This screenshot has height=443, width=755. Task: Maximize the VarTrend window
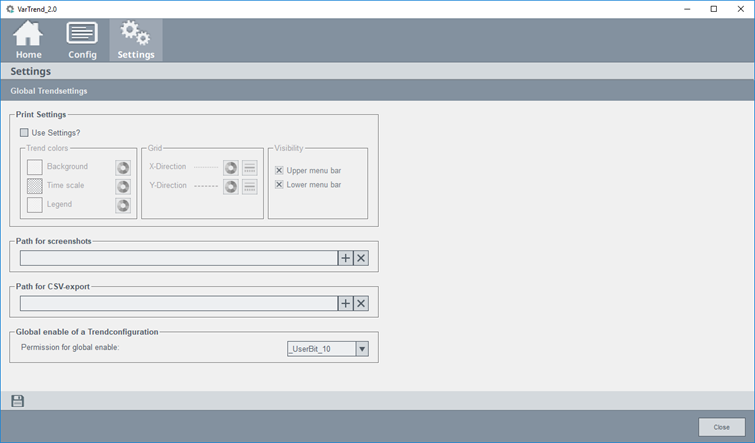[x=714, y=9]
